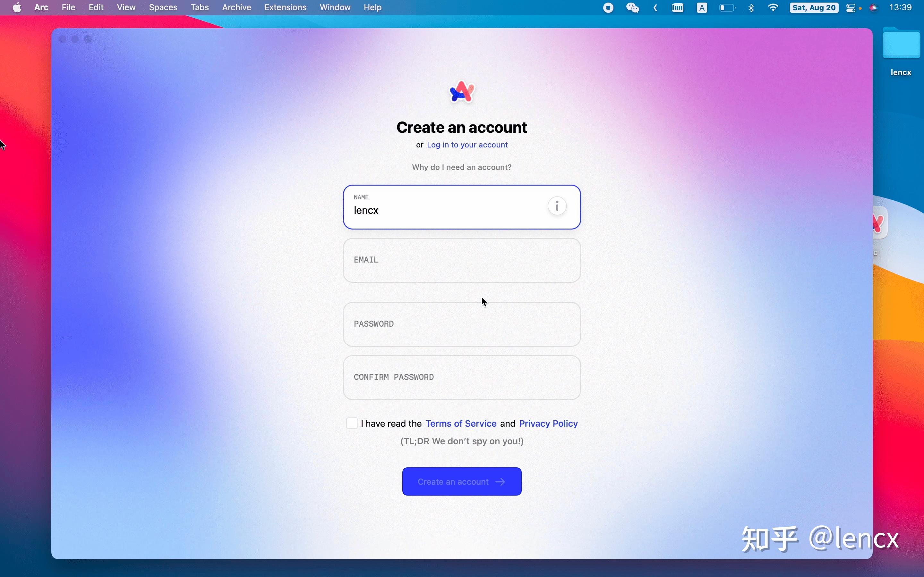Open WeChat from the menu bar
This screenshot has height=577, width=924.
(x=632, y=8)
